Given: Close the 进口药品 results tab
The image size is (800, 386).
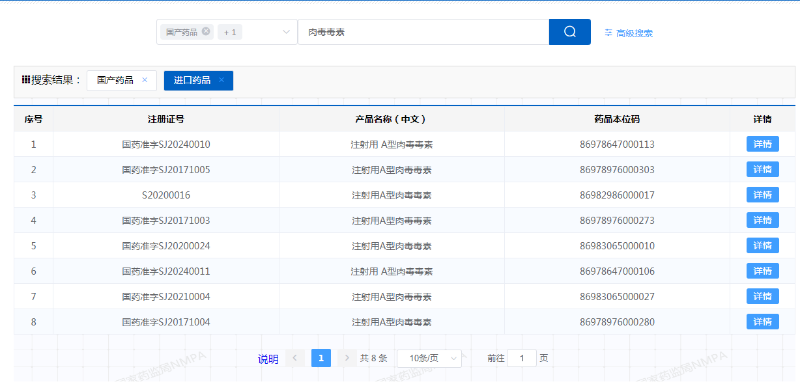Looking at the screenshot, I should pyautogui.click(x=221, y=80).
